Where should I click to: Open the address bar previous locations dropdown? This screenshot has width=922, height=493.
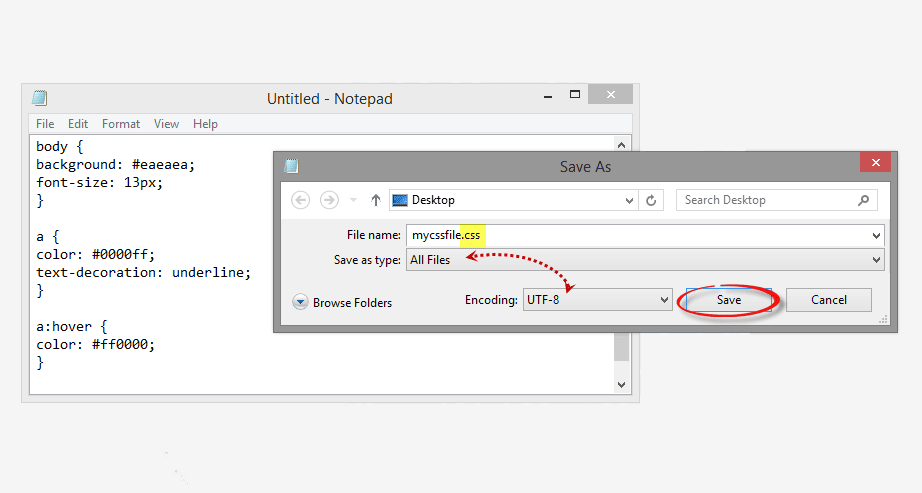629,201
